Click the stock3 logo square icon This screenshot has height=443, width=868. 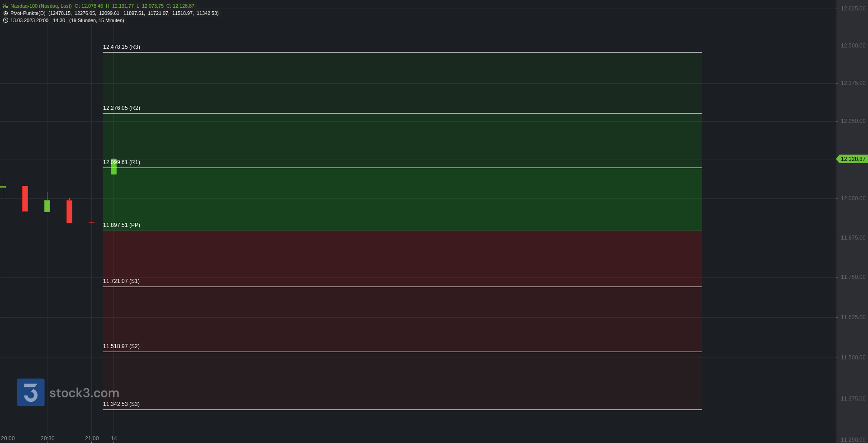pos(31,392)
